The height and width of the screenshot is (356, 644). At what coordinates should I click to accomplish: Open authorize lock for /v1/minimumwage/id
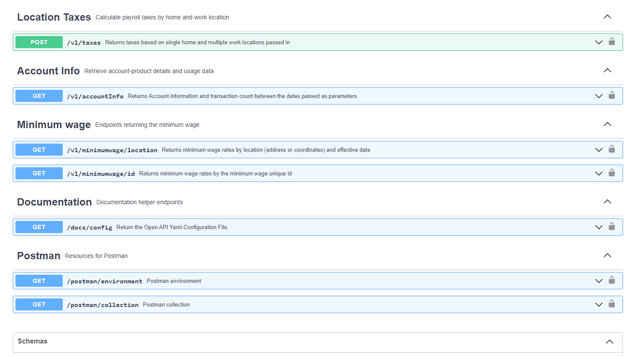point(612,173)
